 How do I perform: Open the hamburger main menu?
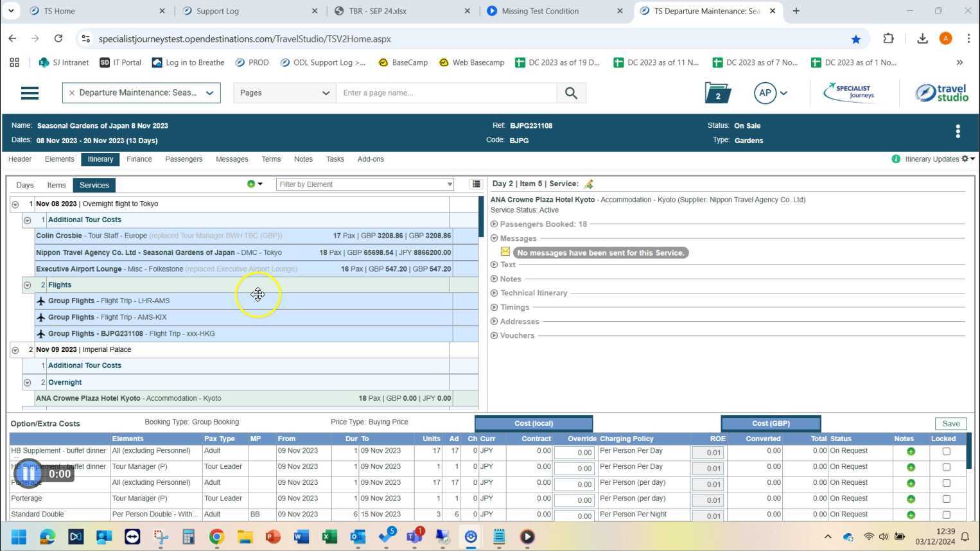click(x=30, y=93)
